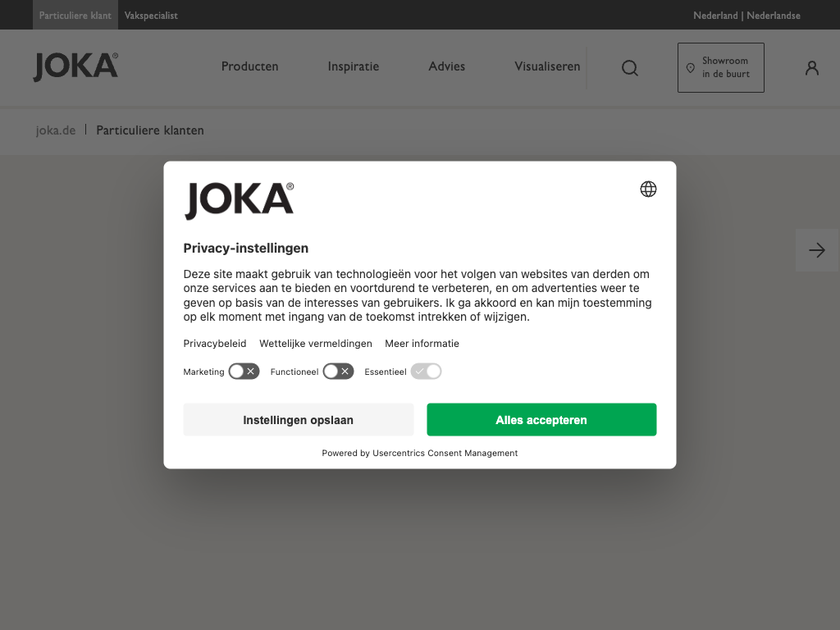
Task: Click Instellingen opslaan button
Action: pyautogui.click(x=298, y=420)
